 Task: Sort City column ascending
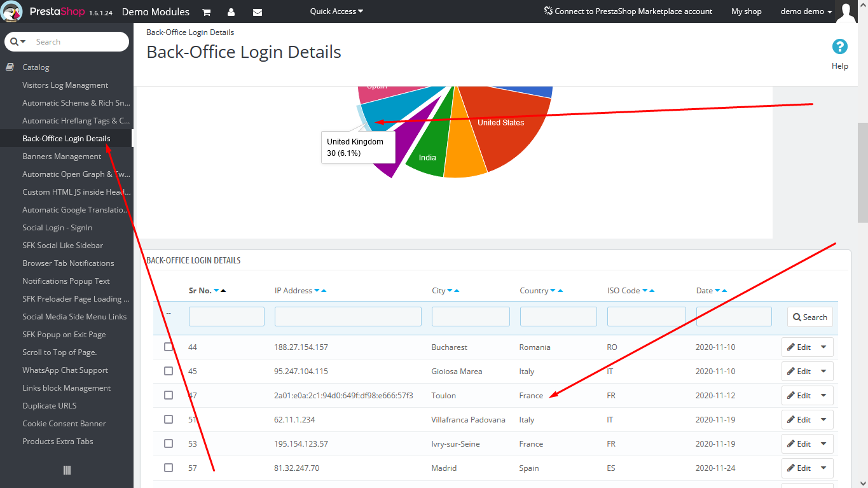tap(457, 291)
